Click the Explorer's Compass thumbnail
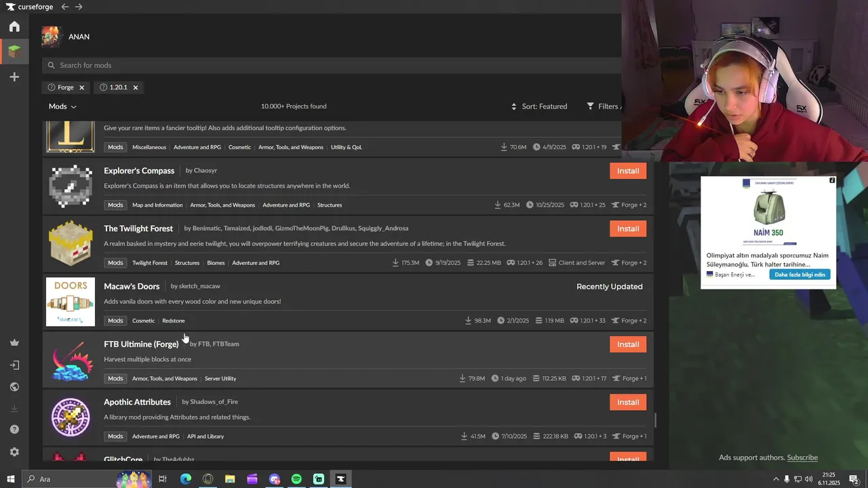 pyautogui.click(x=71, y=186)
